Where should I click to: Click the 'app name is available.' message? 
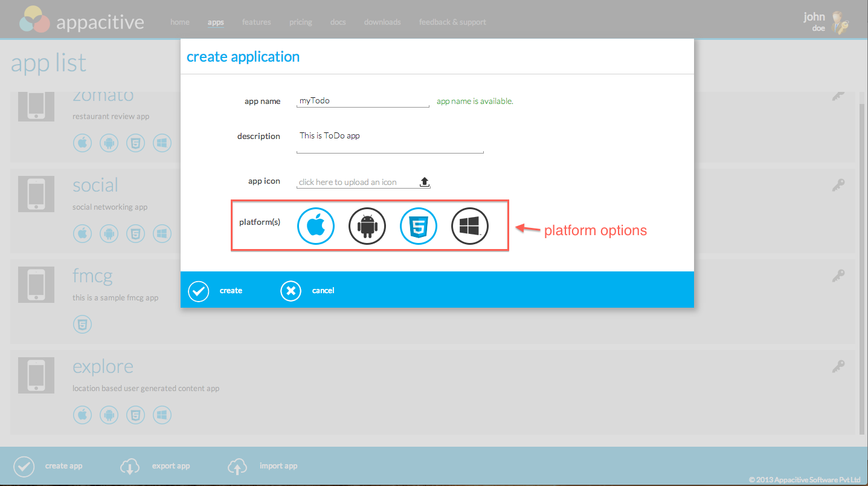pyautogui.click(x=475, y=102)
